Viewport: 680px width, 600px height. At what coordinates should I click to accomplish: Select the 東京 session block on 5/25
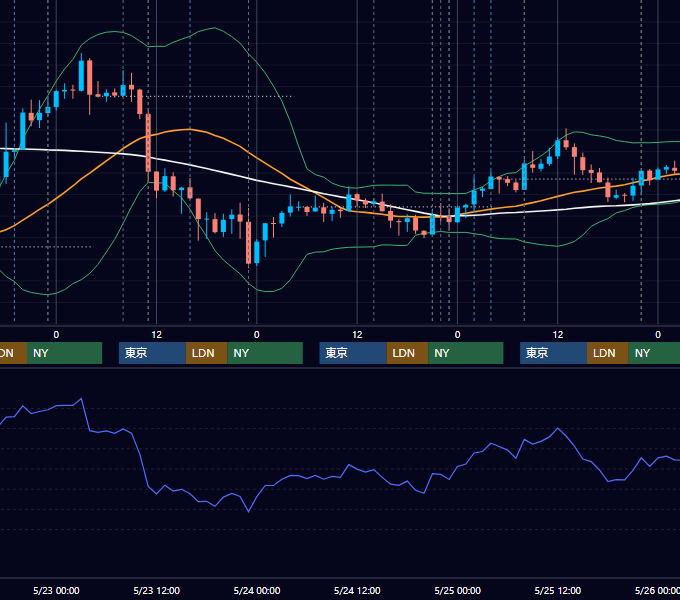coord(553,353)
